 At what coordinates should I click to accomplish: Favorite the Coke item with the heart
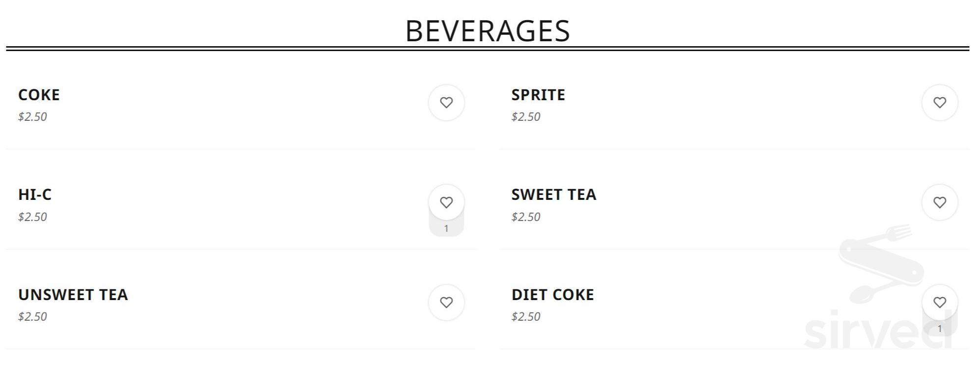[446, 103]
